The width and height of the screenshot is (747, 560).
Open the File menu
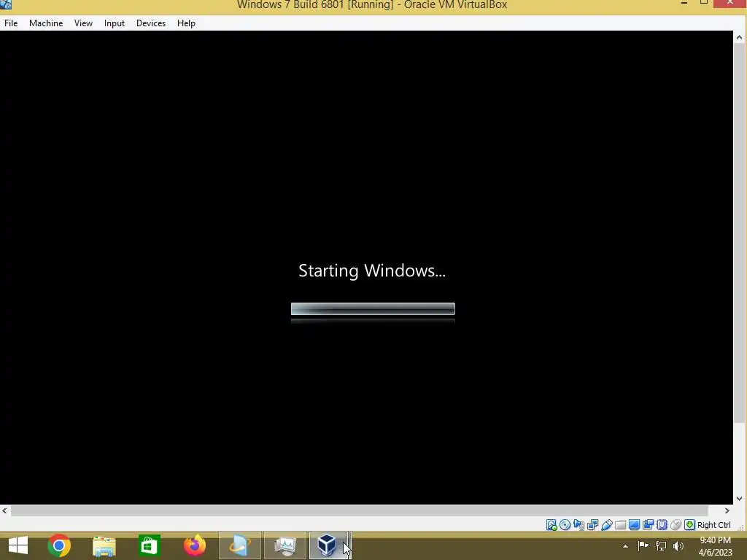tap(11, 23)
